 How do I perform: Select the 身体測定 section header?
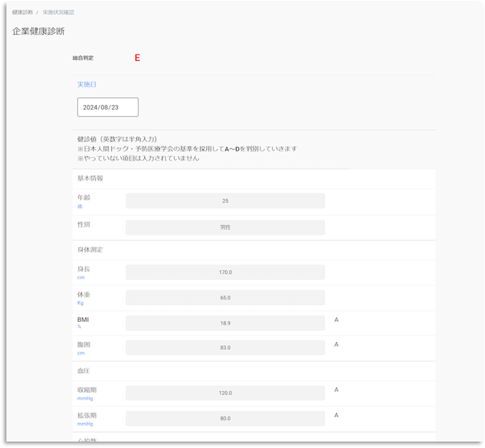(90, 249)
